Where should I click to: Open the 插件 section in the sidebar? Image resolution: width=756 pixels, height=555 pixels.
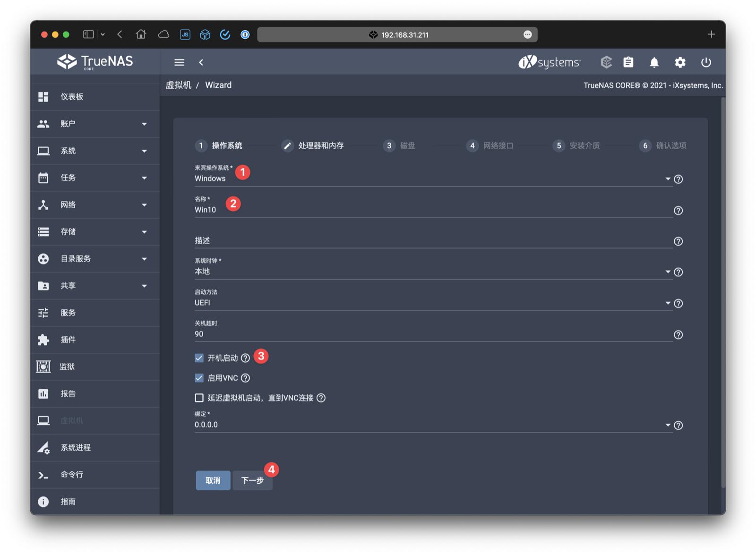coord(69,340)
